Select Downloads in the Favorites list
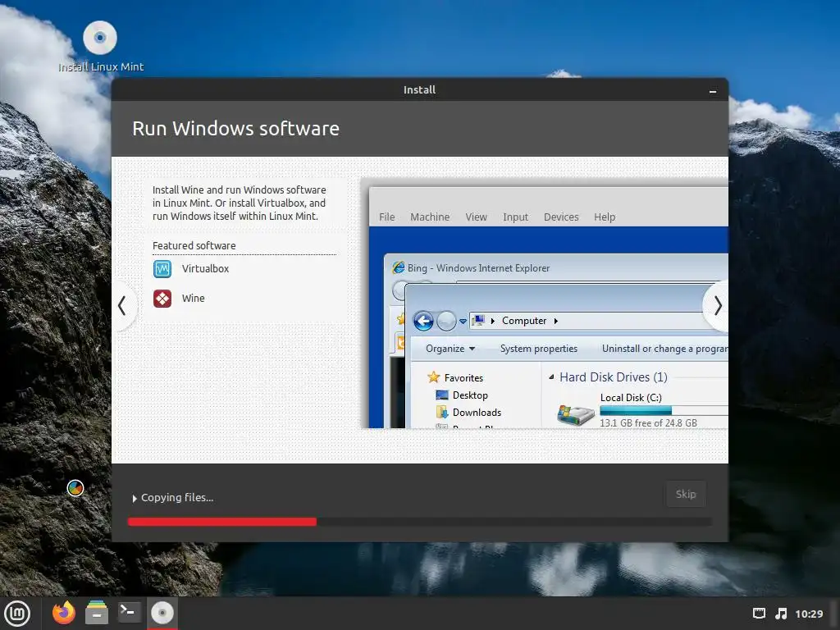 point(468,413)
